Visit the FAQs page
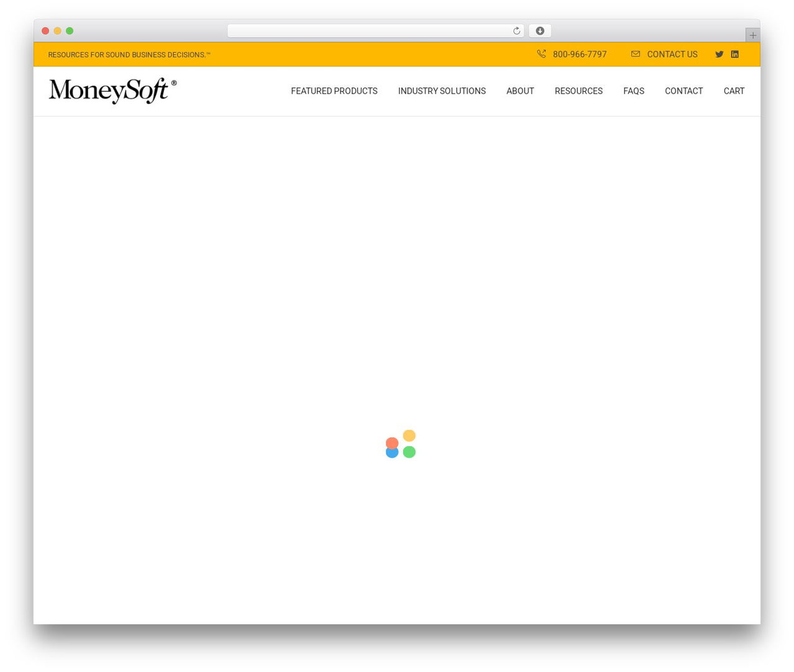This screenshot has width=794, height=672. click(633, 91)
